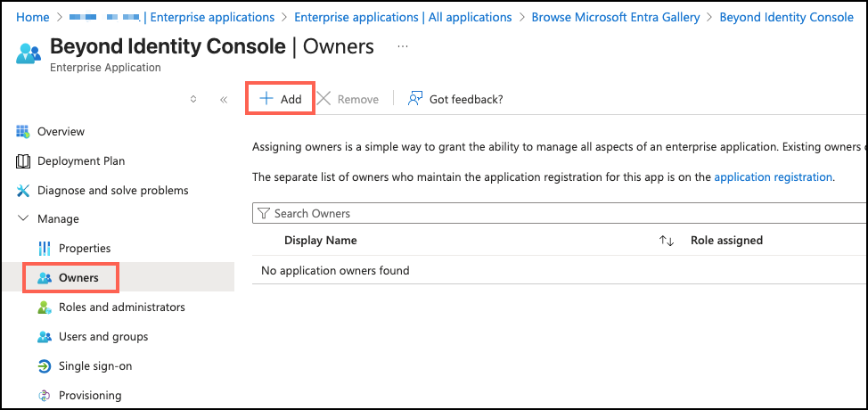The width and height of the screenshot is (868, 410).
Task: Click the Owners people icon in sidebar
Action: click(45, 278)
